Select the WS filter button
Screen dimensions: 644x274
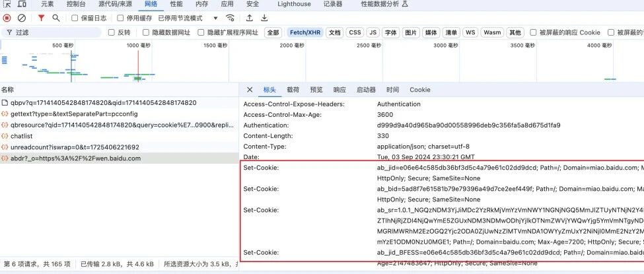[x=470, y=32]
